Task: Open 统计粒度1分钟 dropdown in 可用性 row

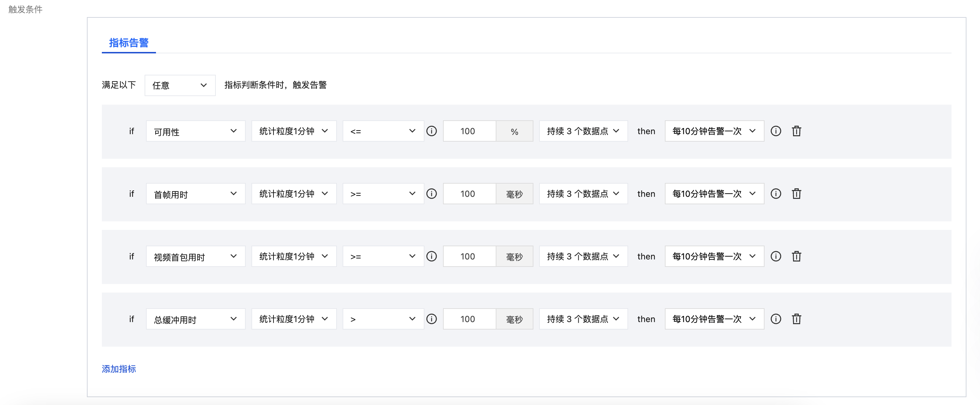Action: point(294,131)
